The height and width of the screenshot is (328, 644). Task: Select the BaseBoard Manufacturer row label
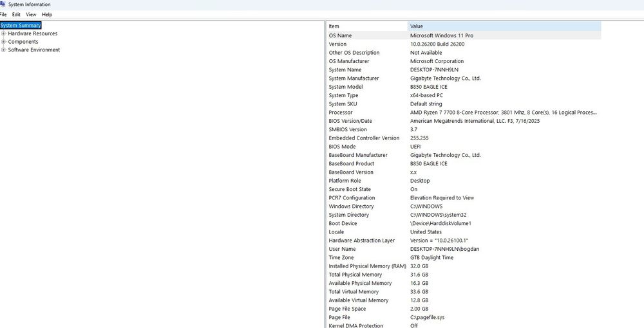[357, 156]
